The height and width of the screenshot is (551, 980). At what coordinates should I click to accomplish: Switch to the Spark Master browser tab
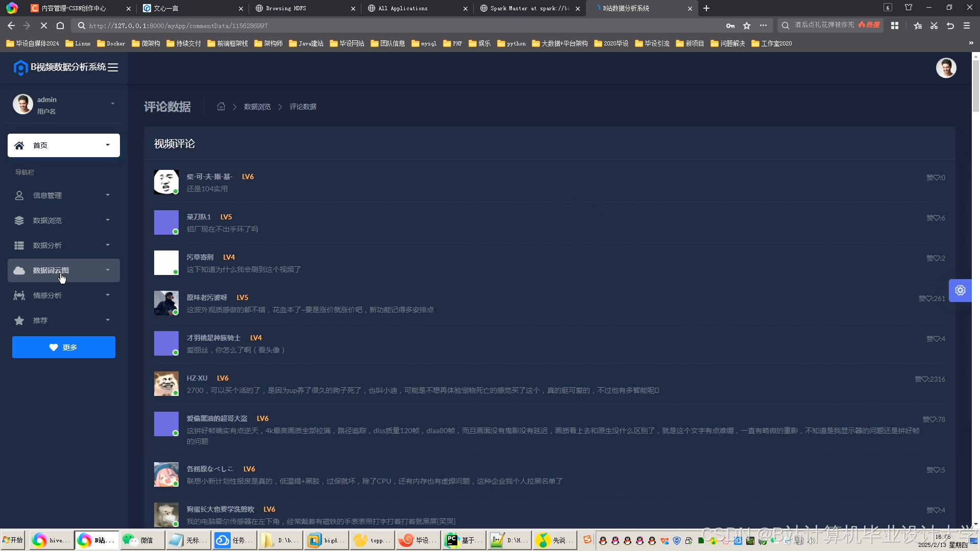coord(529,8)
